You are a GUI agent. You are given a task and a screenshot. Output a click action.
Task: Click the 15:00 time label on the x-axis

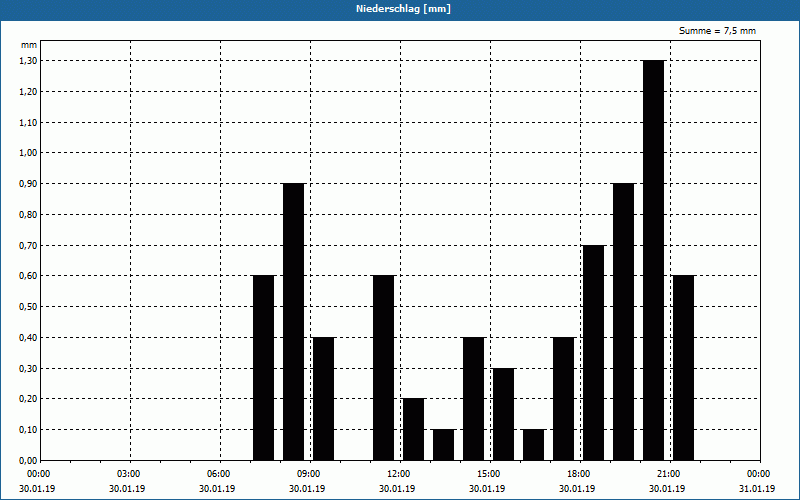pyautogui.click(x=489, y=474)
